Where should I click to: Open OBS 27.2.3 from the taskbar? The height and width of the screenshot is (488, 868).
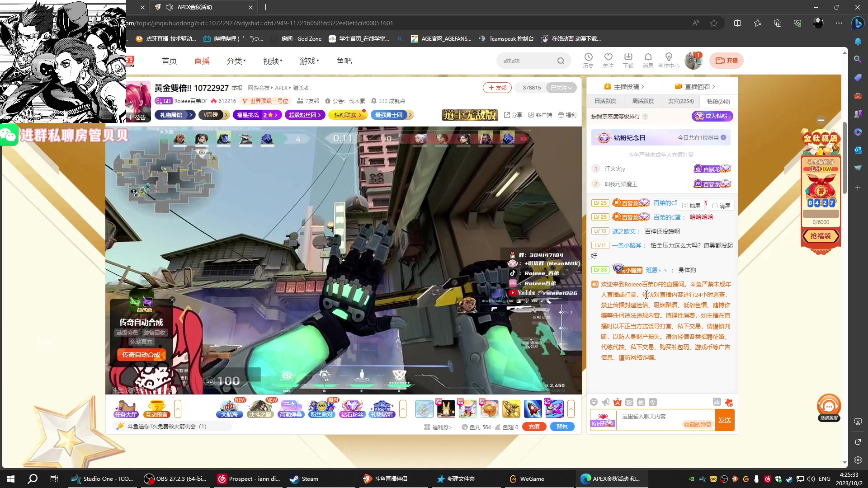click(x=175, y=479)
